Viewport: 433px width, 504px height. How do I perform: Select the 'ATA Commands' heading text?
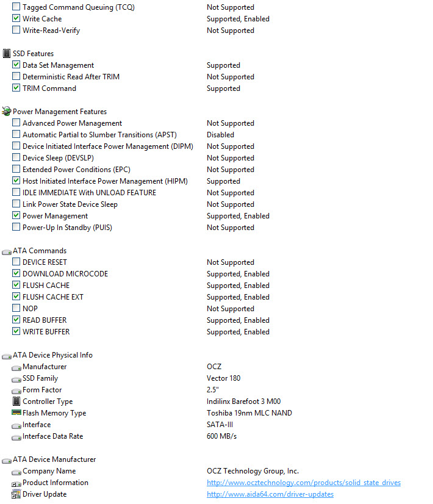(40, 251)
